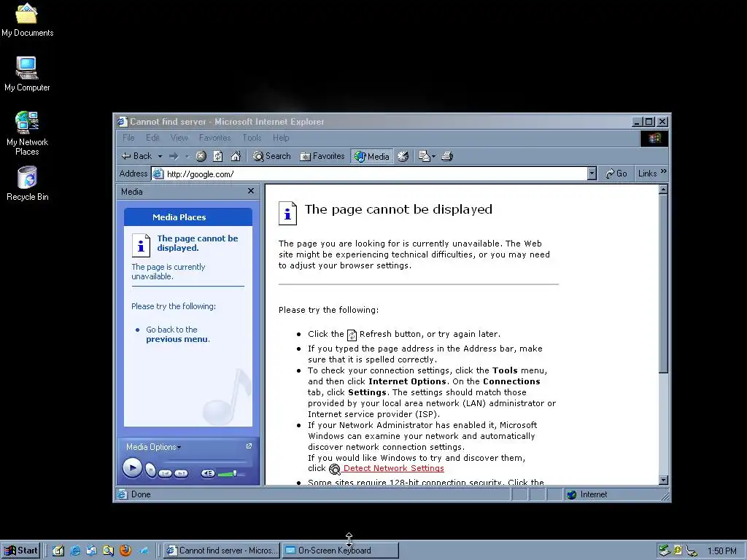Click the first Quick Launch notepad icon
Viewport: 747px width, 560px height.
[58, 551]
